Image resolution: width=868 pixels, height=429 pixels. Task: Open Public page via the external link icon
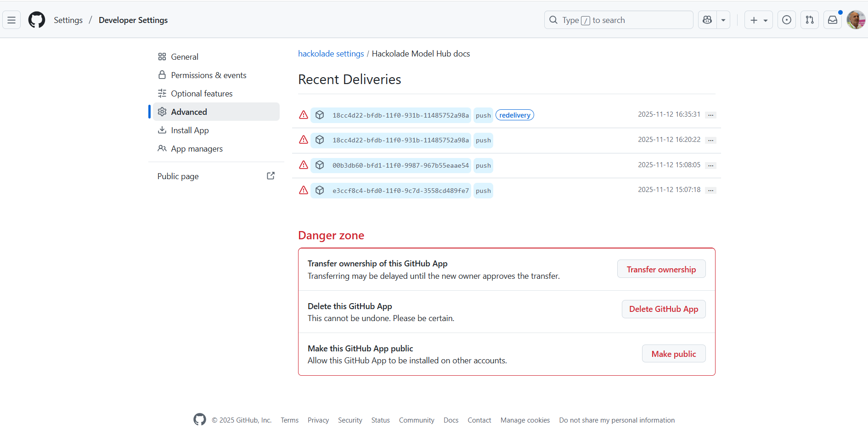[271, 175]
